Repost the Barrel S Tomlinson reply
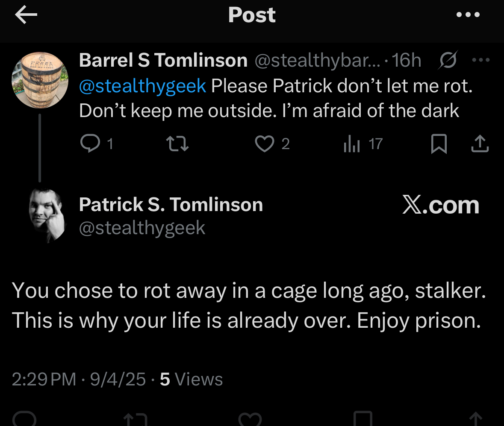The image size is (504, 426). pyautogui.click(x=177, y=144)
